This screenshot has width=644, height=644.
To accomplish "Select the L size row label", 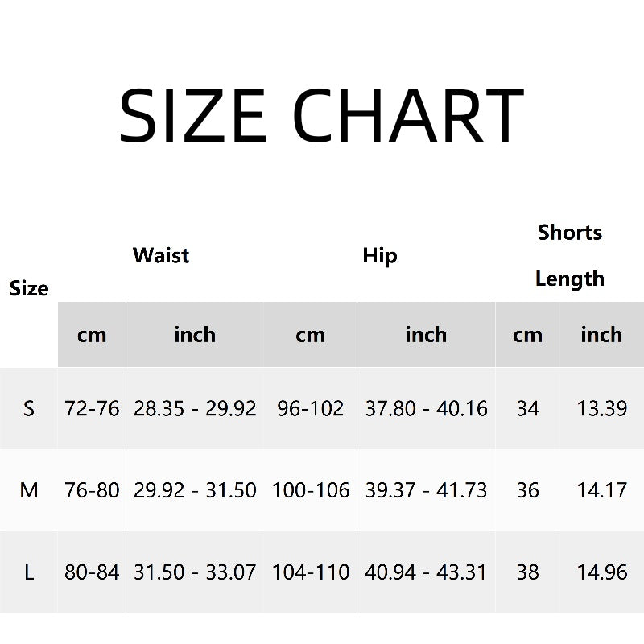I will 29,572.
